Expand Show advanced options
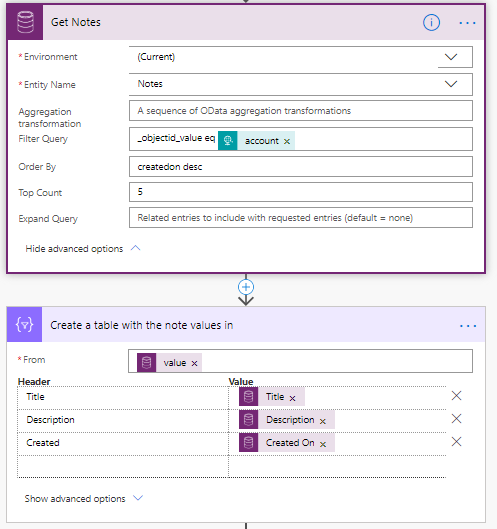Viewport: 497px width, 529px height. [x=84, y=498]
